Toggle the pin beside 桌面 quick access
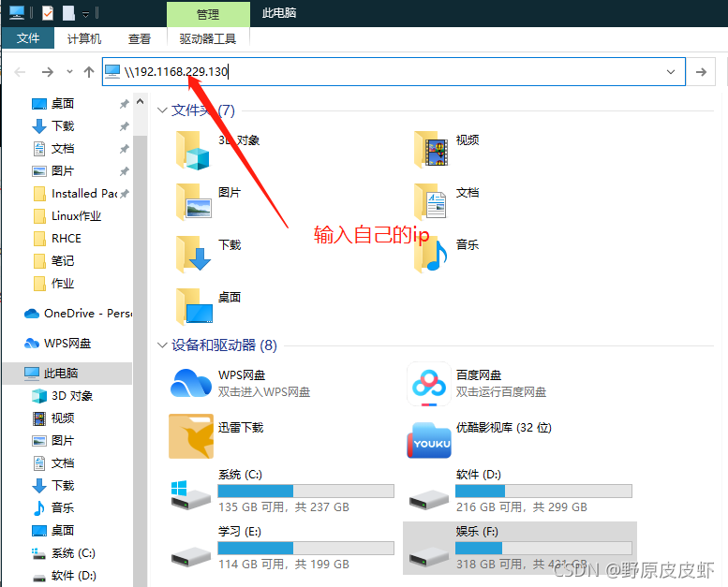Viewport: 728px width, 587px height. point(124,104)
